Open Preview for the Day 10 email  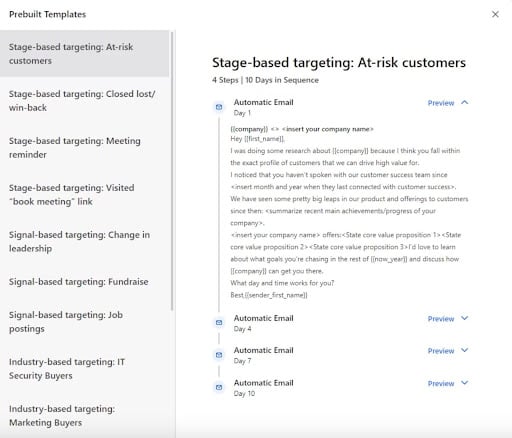coord(441,384)
